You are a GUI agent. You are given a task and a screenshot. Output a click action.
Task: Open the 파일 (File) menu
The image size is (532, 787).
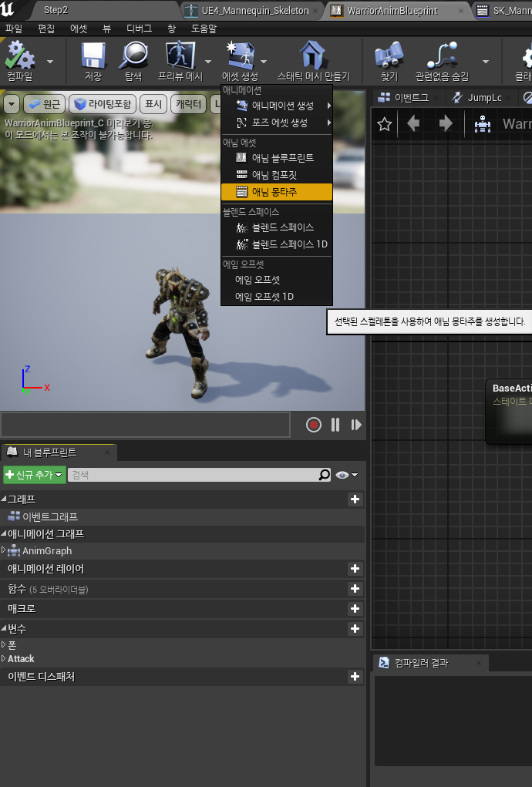click(14, 29)
